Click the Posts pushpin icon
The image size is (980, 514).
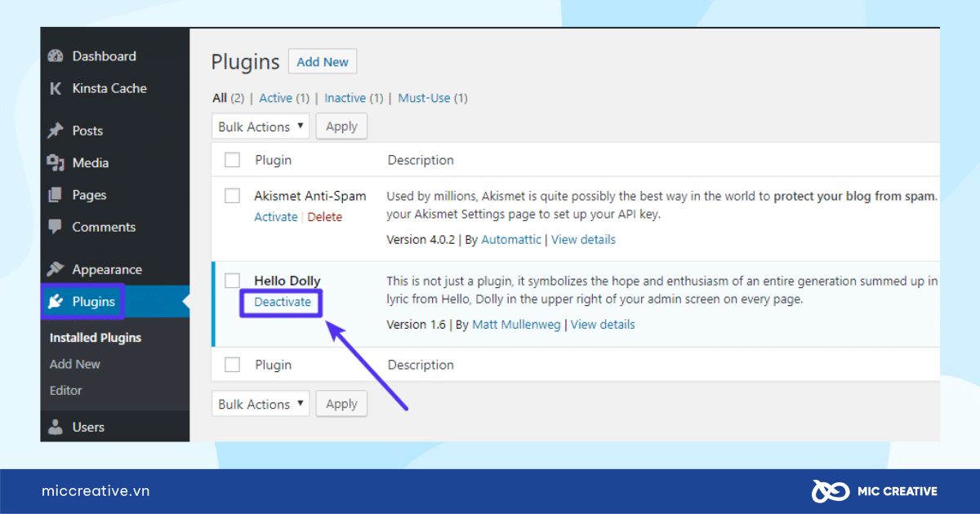(x=56, y=131)
